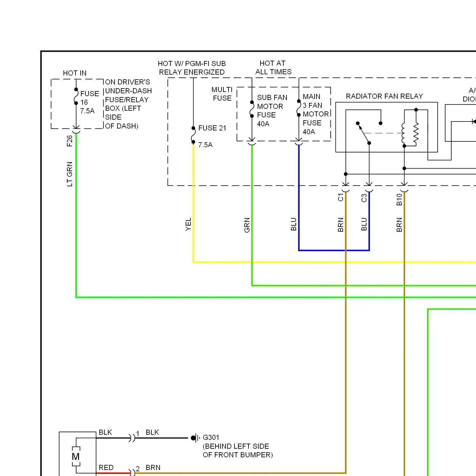
Task: Click the relay coil symbol
Action: click(403, 134)
